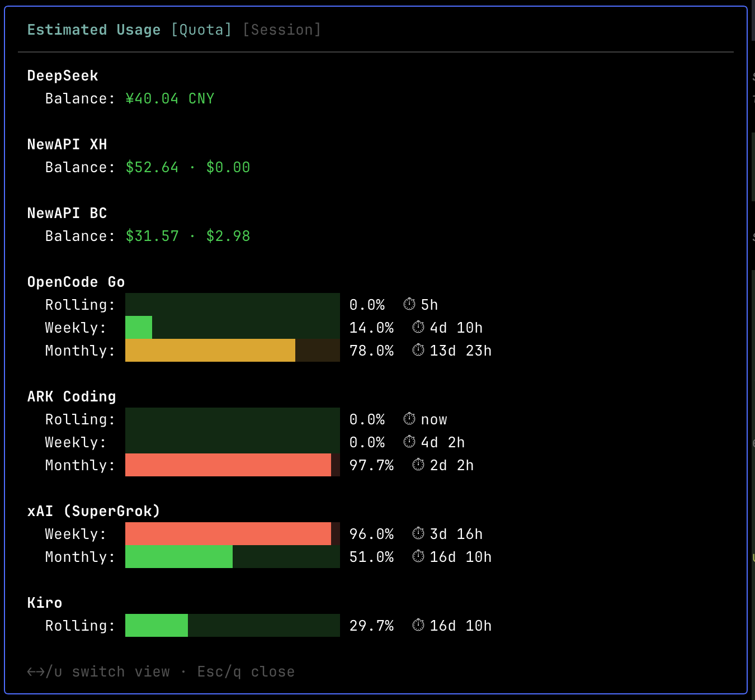
Task: Click OpenCode Go Monthly 78.0% value
Action: point(371,351)
